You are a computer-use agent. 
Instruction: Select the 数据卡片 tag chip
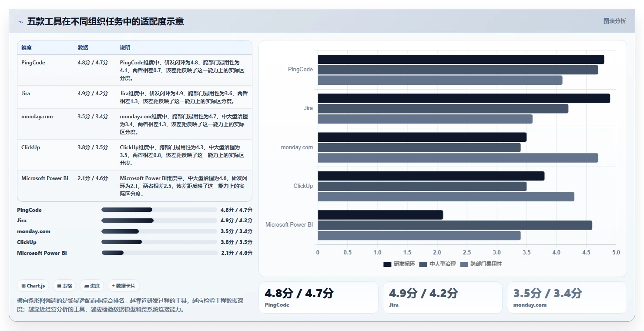[x=124, y=286]
